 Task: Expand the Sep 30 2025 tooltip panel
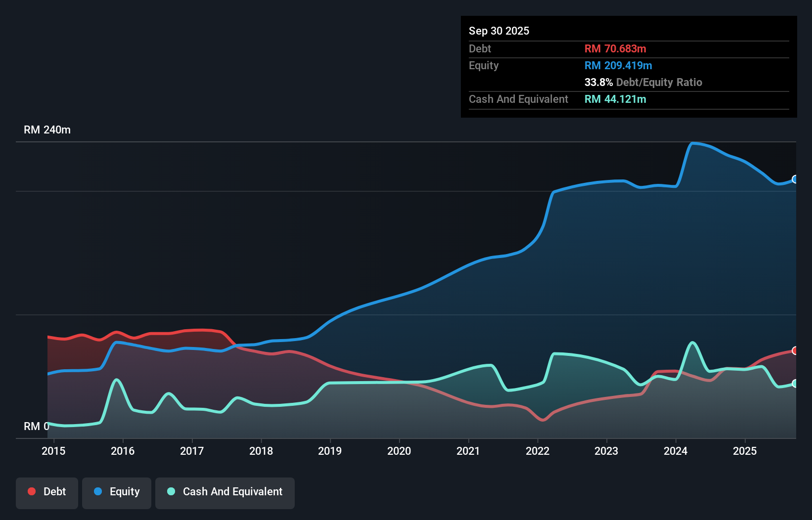point(499,31)
